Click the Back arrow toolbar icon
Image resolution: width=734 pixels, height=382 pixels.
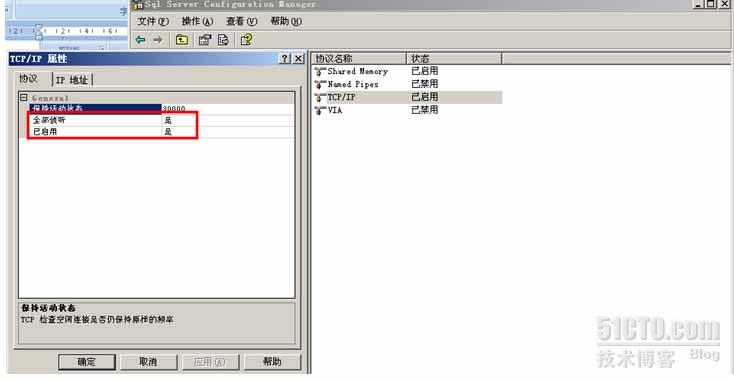(x=140, y=40)
